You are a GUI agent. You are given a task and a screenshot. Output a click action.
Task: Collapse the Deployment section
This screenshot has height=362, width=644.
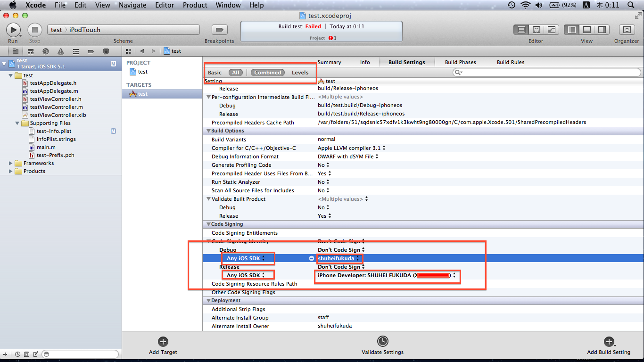tap(208, 301)
